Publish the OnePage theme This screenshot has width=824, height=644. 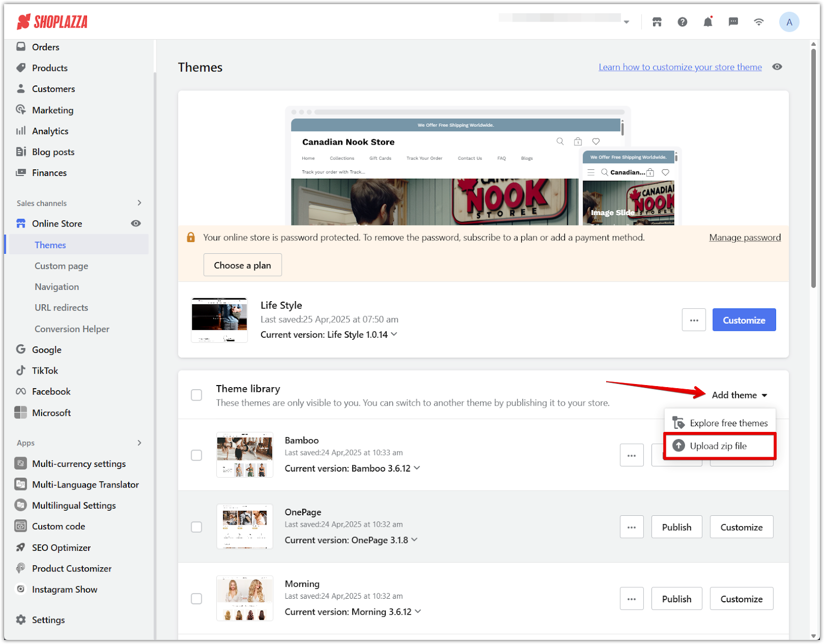(x=677, y=527)
